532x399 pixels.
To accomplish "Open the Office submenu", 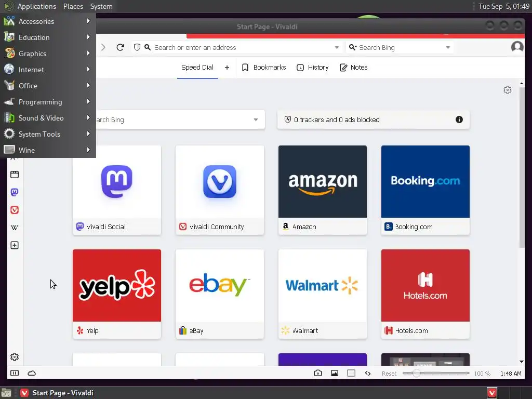I will (x=47, y=86).
